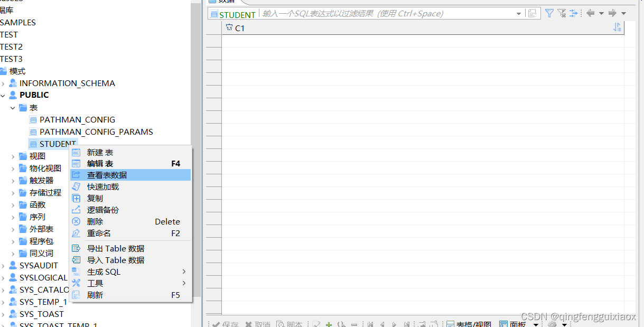Viewport: 644px width, 327px height.
Task: Open the forward arrow history dropdown
Action: (623, 13)
